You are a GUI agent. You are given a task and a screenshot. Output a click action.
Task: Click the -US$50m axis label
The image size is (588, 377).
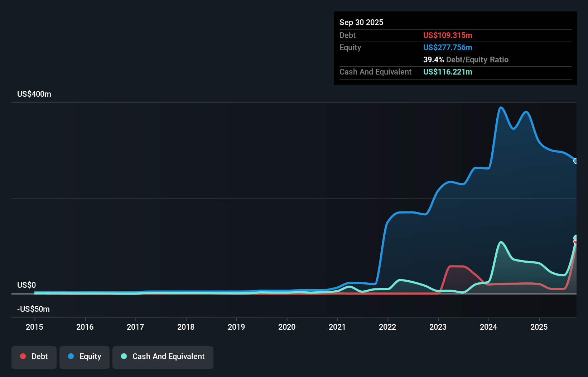click(x=33, y=309)
